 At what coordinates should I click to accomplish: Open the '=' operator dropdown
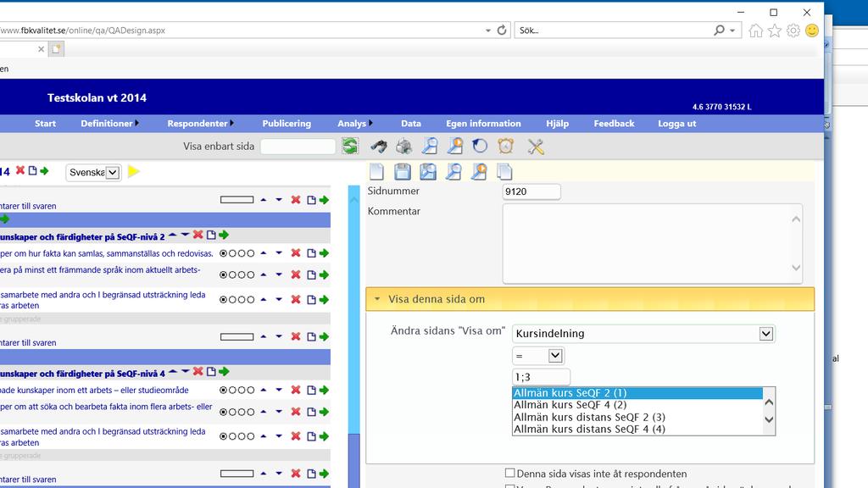point(555,356)
